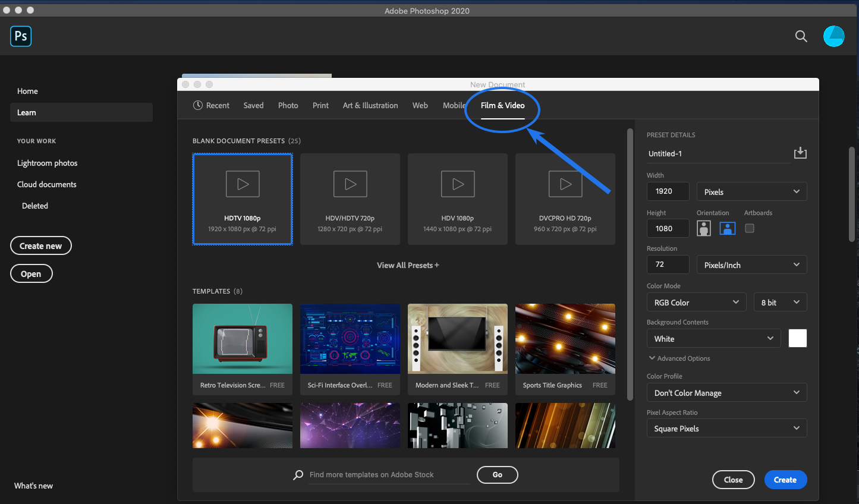Switch to the Saved tab

(253, 105)
